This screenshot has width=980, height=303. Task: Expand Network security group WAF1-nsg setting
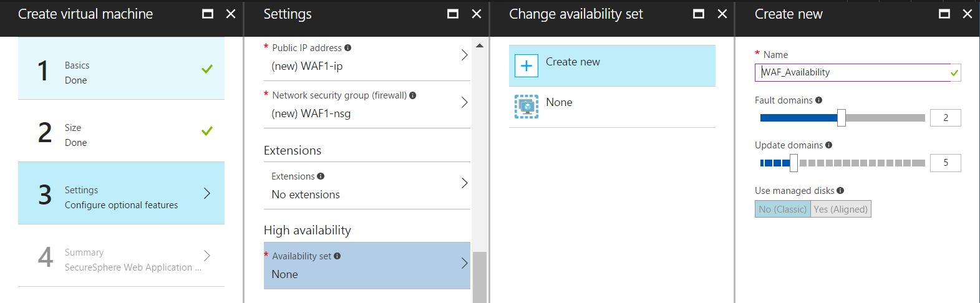coord(367,105)
